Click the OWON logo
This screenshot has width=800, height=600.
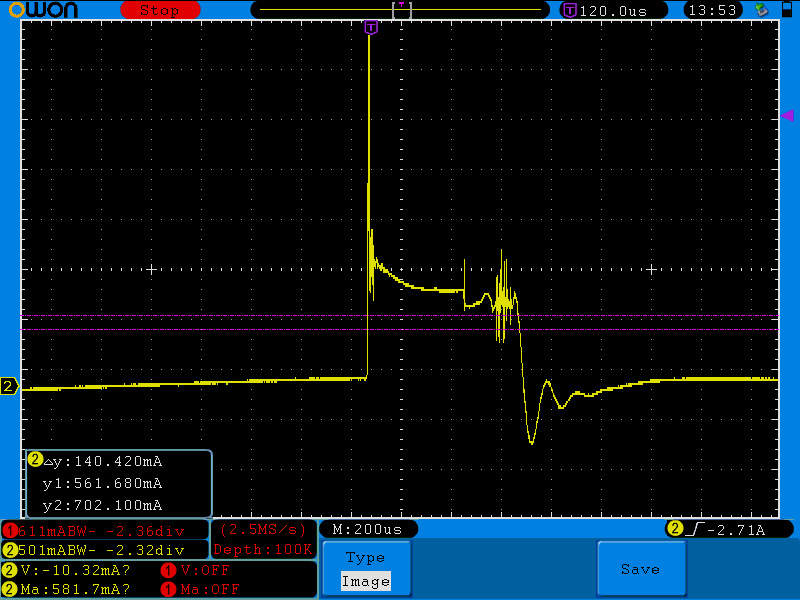pyautogui.click(x=48, y=10)
